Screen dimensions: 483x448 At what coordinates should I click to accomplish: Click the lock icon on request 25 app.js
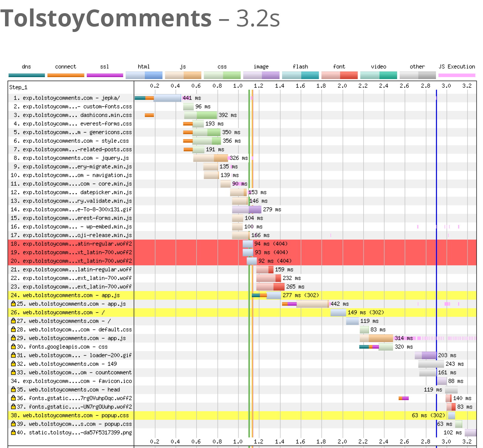pyautogui.click(x=13, y=303)
